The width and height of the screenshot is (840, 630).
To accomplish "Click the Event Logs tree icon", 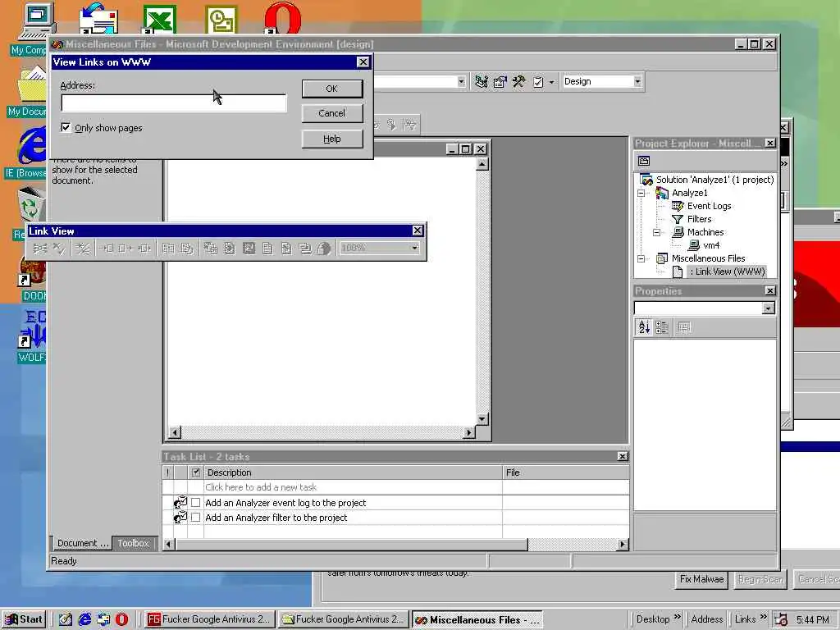I will coord(678,206).
